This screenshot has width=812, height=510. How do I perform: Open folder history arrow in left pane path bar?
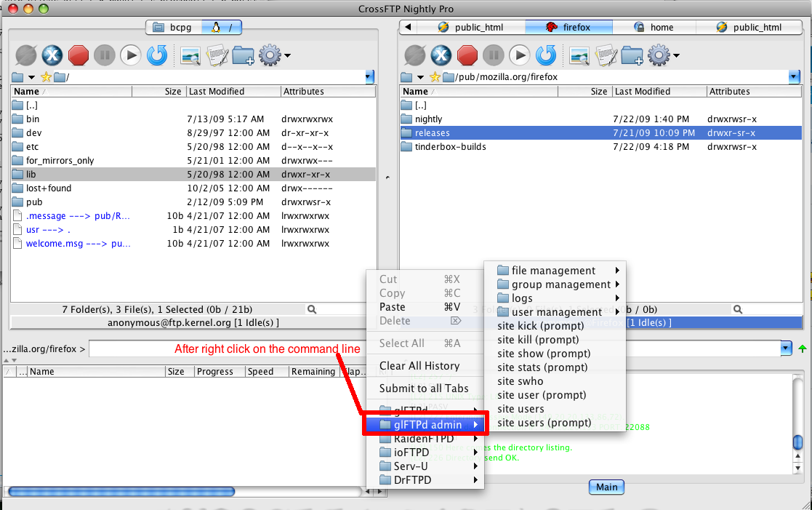[31, 78]
